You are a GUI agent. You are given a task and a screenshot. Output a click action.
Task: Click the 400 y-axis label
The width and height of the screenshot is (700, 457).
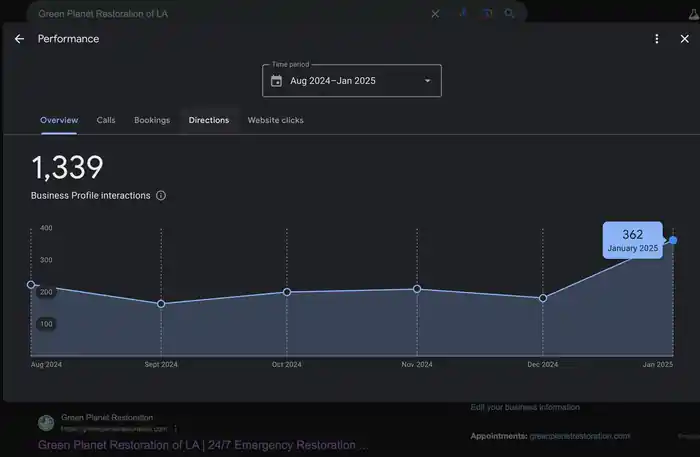46,228
